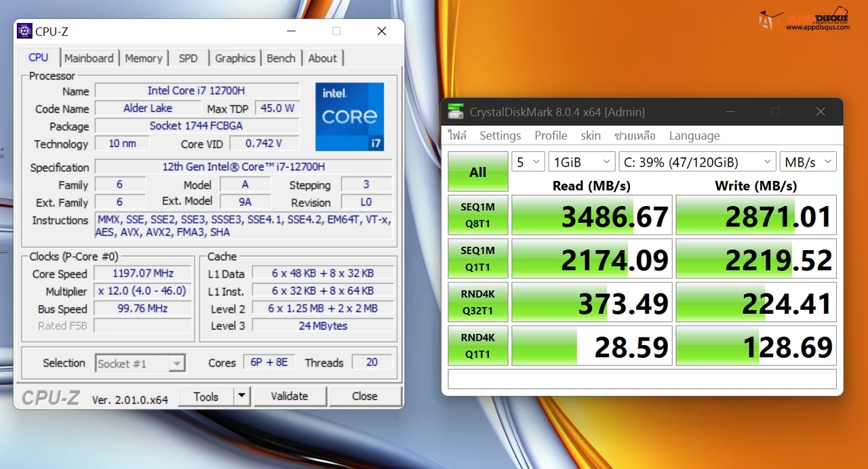Click the Validate button
868x469 pixels.
290,396
